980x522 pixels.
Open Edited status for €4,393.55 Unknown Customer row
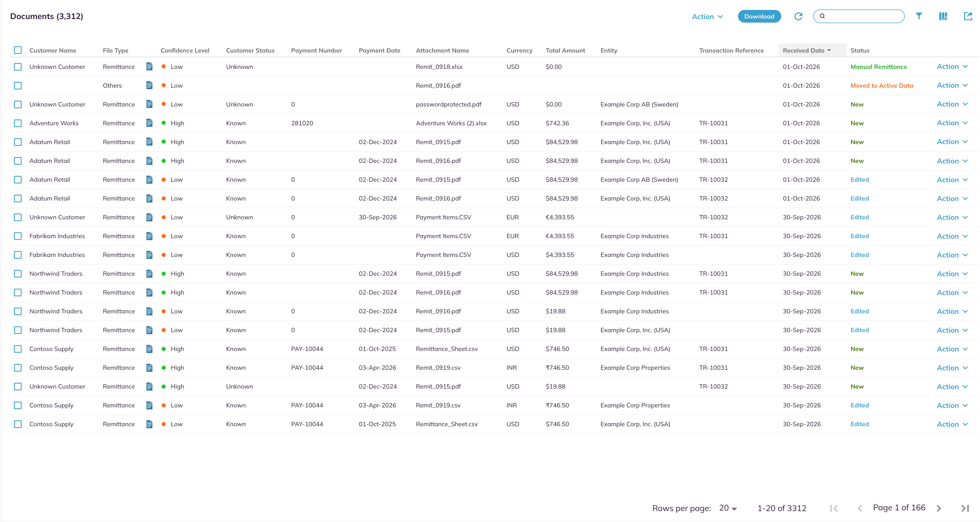point(859,217)
